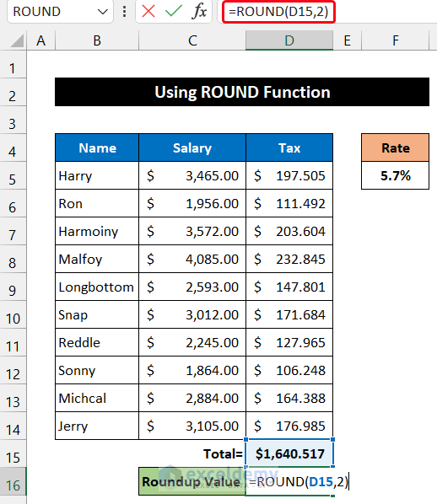The width and height of the screenshot is (437, 504).
Task: Select the cell containing Harry
Action: pyautogui.click(x=97, y=175)
